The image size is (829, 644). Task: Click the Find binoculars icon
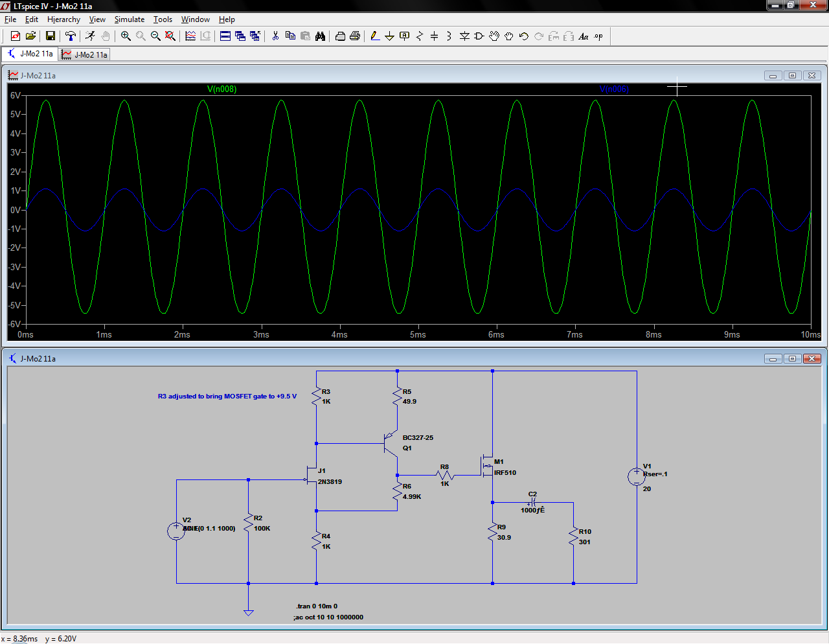pos(320,36)
